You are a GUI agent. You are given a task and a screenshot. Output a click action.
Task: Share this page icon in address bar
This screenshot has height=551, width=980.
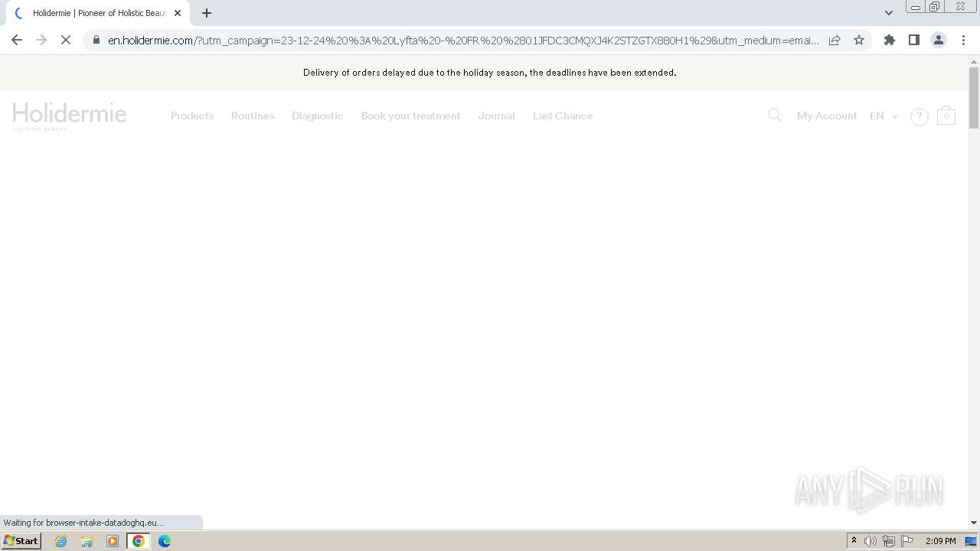(835, 40)
